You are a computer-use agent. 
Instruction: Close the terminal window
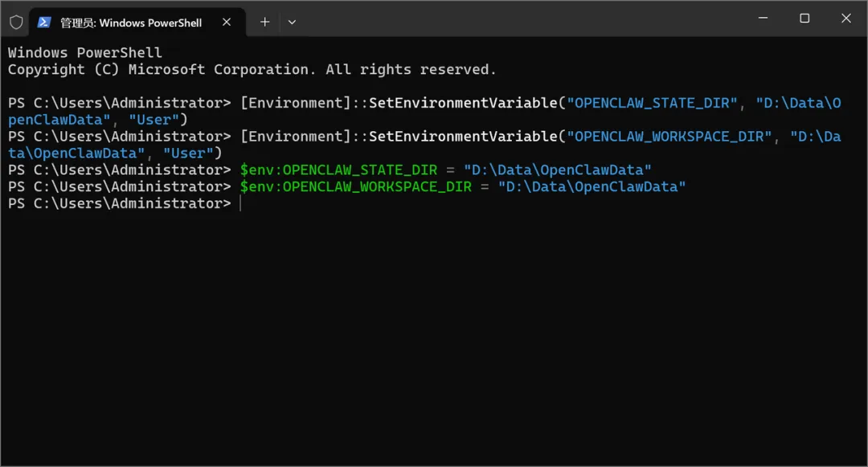click(845, 18)
